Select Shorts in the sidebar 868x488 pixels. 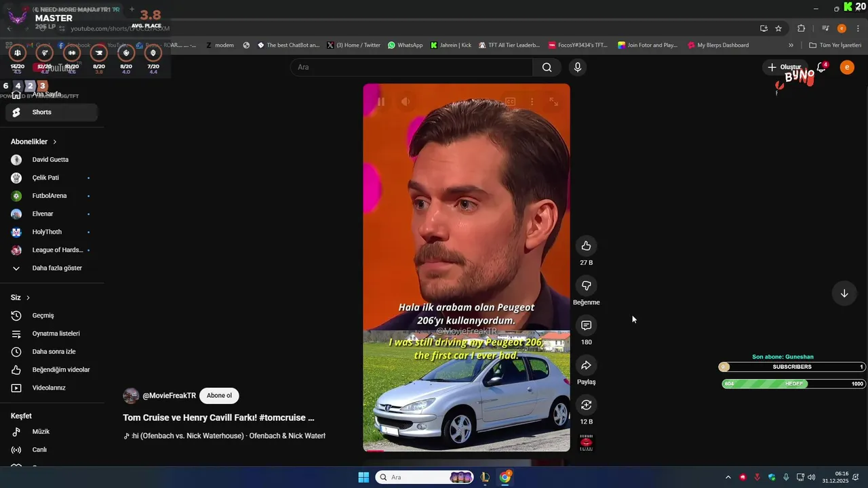tap(52, 113)
